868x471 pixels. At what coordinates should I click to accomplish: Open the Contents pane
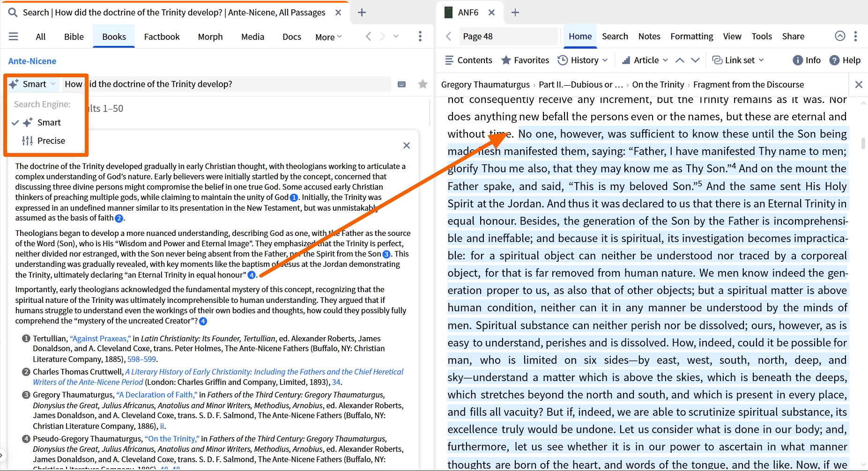click(468, 60)
